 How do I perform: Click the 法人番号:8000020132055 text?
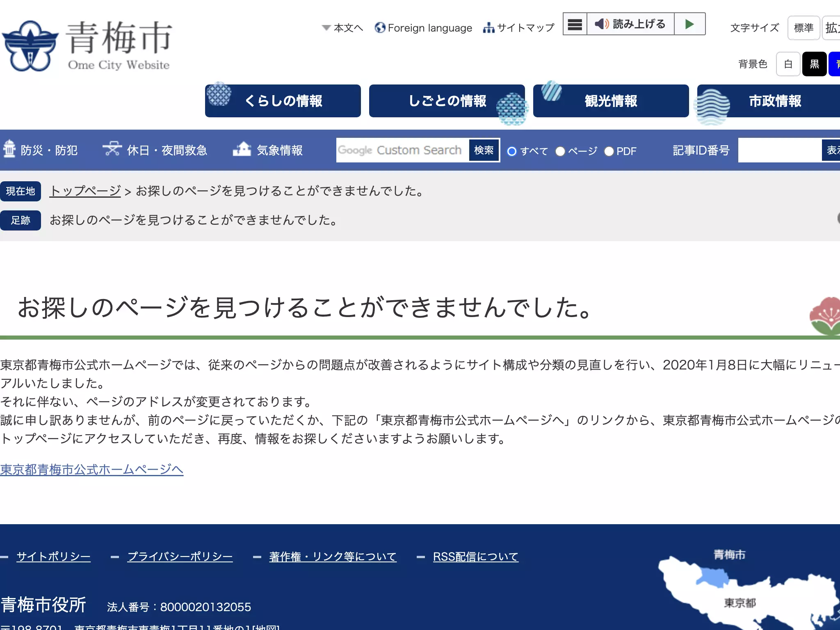[179, 607]
